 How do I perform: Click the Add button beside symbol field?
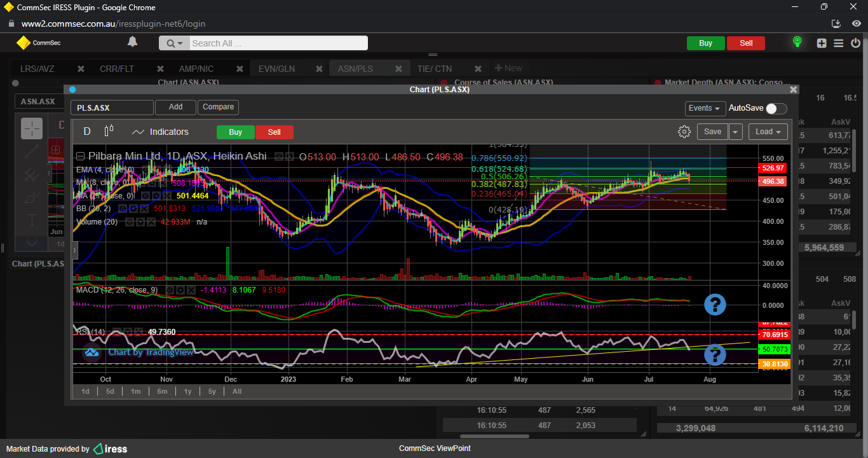(175, 108)
